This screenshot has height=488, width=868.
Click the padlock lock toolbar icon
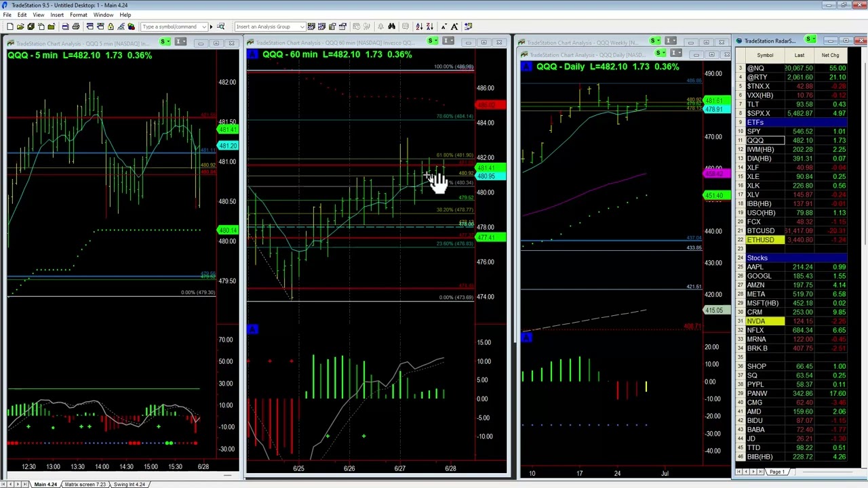[x=111, y=26]
